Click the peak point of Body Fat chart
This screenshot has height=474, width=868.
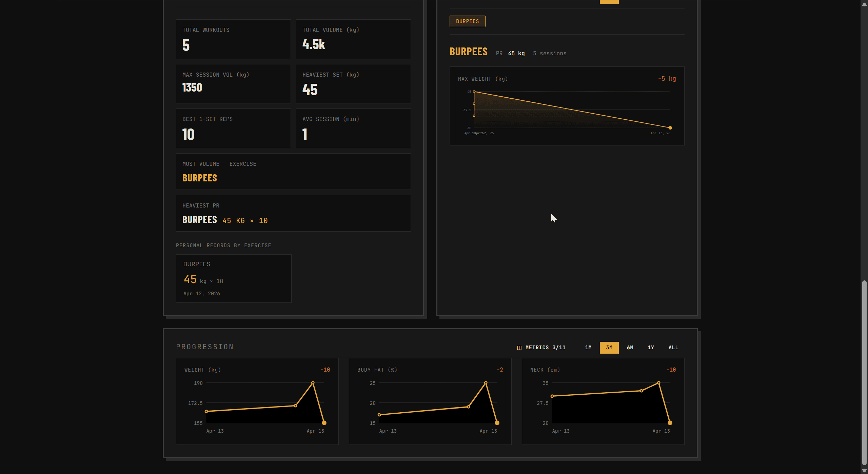[486, 383]
